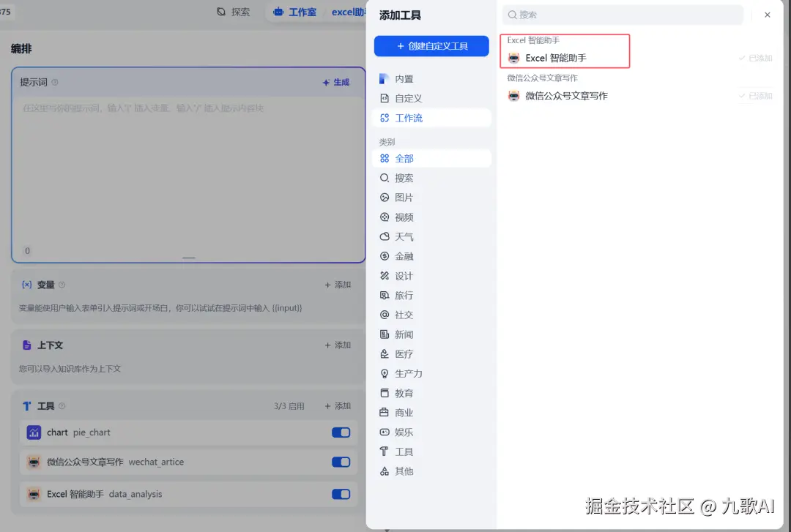The height and width of the screenshot is (532, 791).
Task: Choose the 搜索 category
Action: 431,178
